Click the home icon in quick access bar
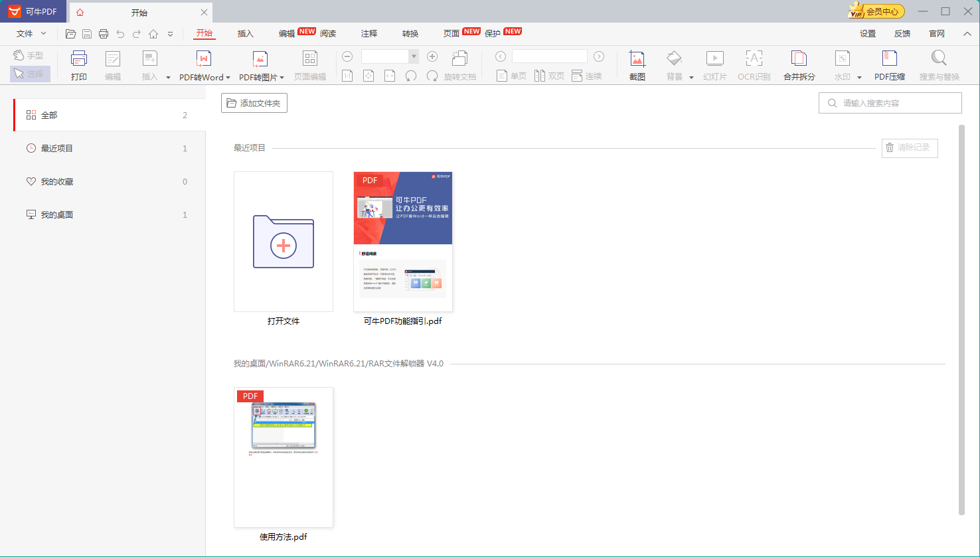Viewport: 980px width, 557px height. point(153,34)
